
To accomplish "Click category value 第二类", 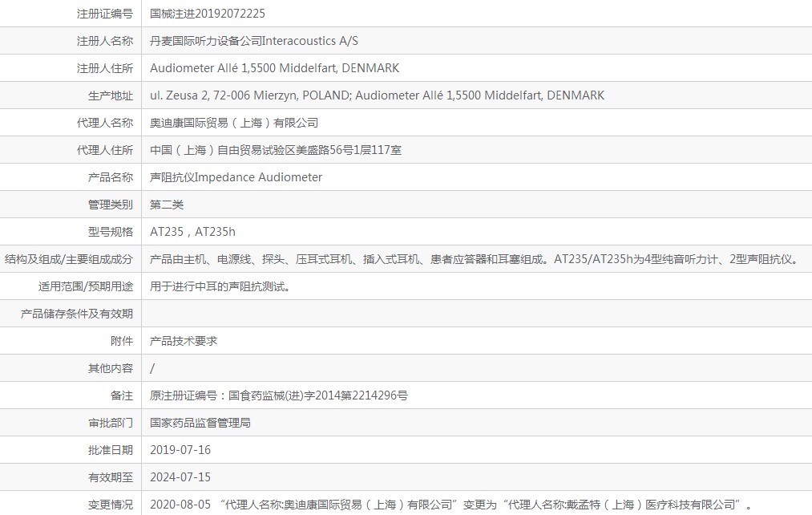I will [167, 205].
